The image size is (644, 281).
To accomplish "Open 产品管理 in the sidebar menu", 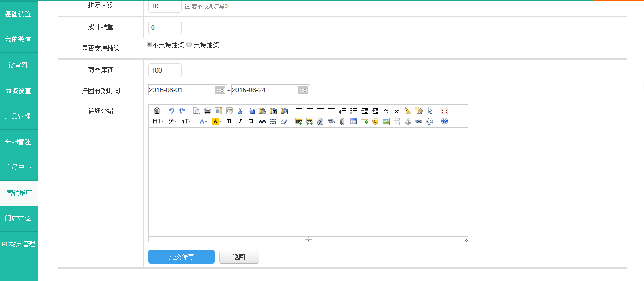I will [18, 116].
